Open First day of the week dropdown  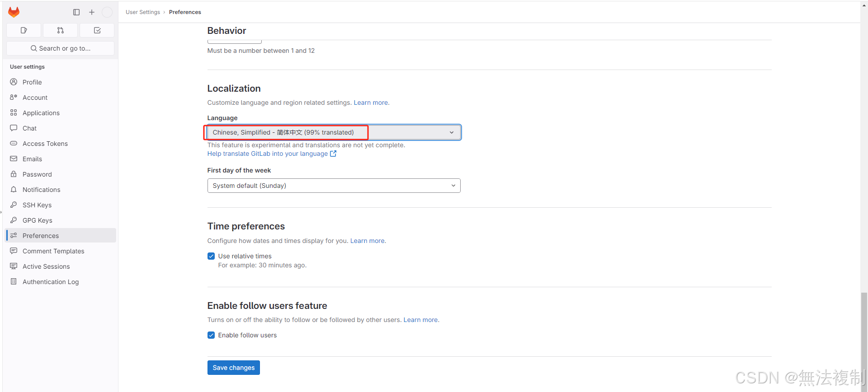click(334, 186)
